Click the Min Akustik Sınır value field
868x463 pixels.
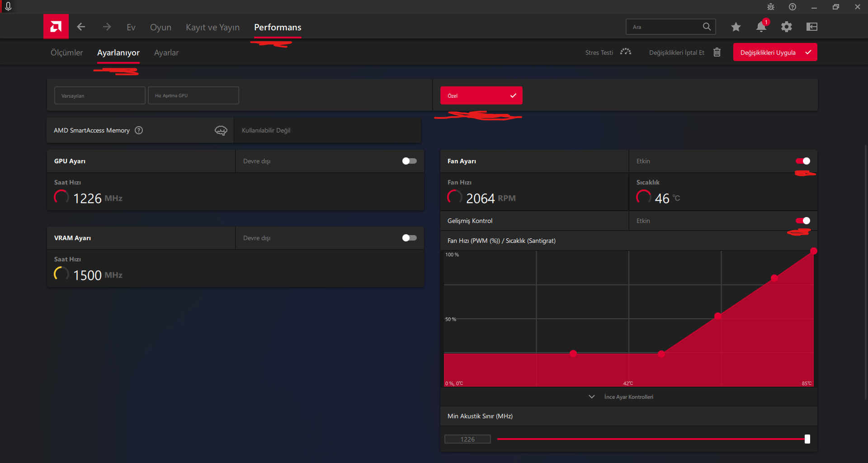pos(467,439)
